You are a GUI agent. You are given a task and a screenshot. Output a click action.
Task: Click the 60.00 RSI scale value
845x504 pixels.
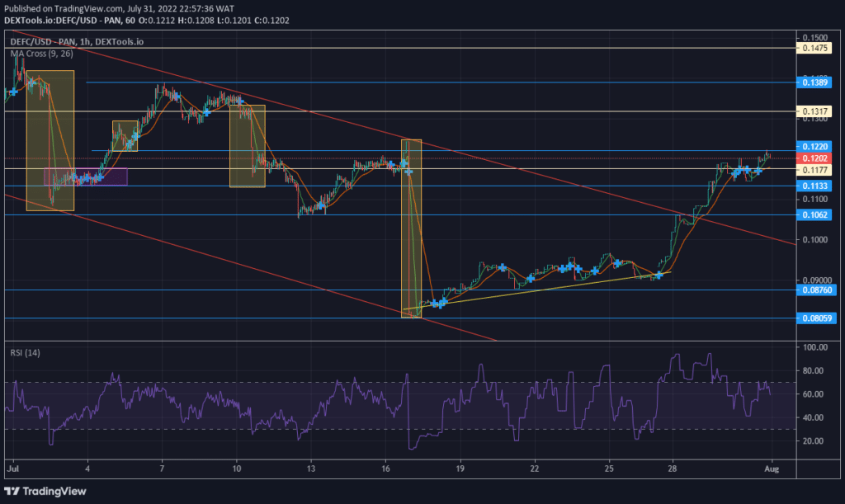(x=813, y=394)
